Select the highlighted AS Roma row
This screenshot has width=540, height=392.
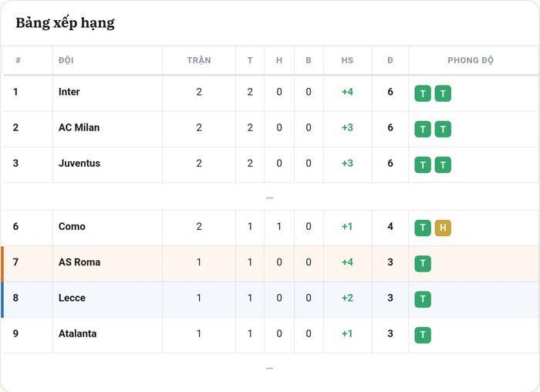point(270,264)
